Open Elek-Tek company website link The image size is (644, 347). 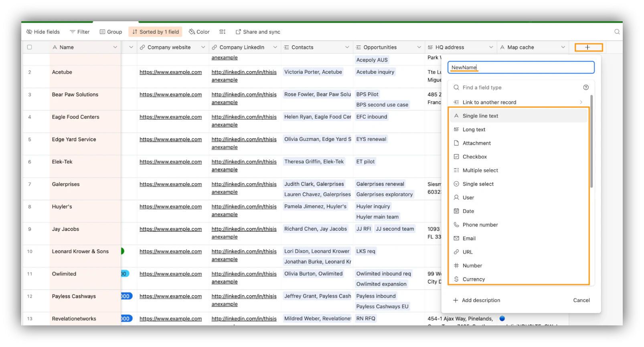pyautogui.click(x=171, y=162)
